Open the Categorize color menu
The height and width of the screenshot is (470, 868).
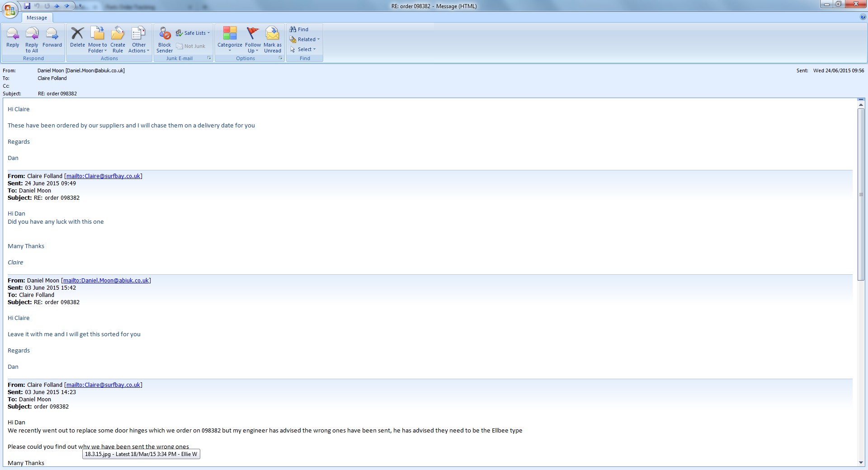point(230,40)
